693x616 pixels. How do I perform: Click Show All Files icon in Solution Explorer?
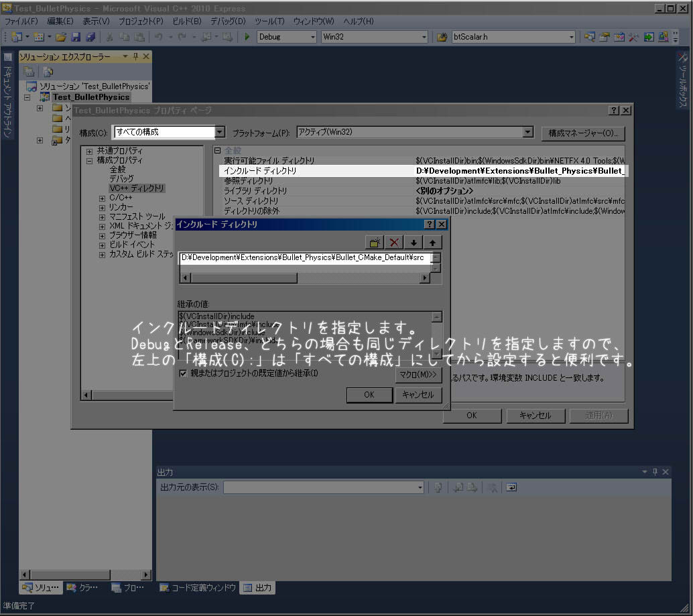(x=48, y=71)
